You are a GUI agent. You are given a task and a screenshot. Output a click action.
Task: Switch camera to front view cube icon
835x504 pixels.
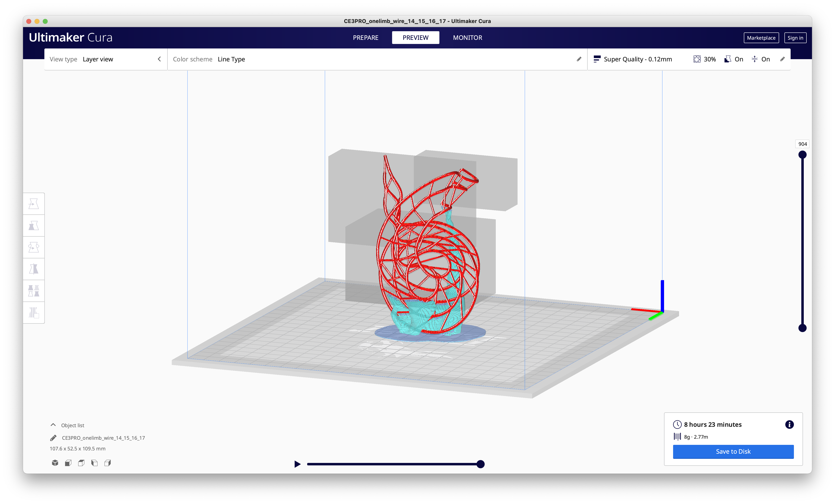[68, 463]
